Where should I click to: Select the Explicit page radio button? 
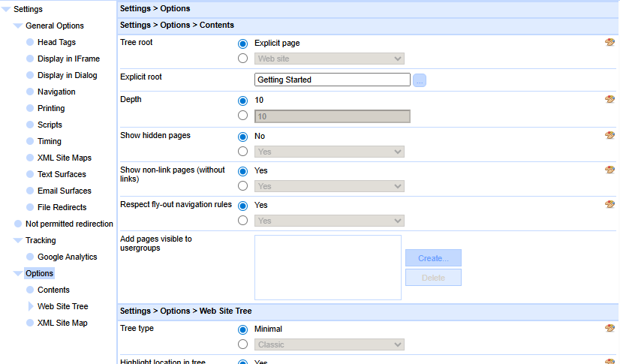242,44
